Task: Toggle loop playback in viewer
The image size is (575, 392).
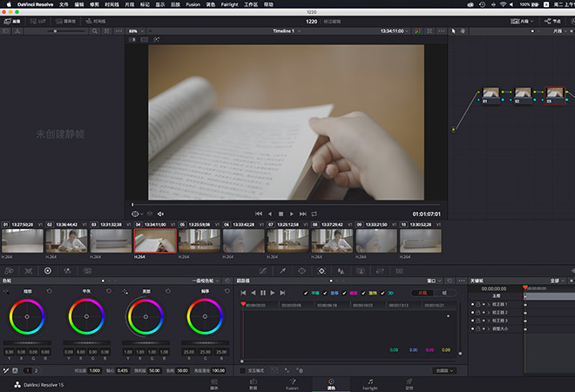Action: click(314, 213)
